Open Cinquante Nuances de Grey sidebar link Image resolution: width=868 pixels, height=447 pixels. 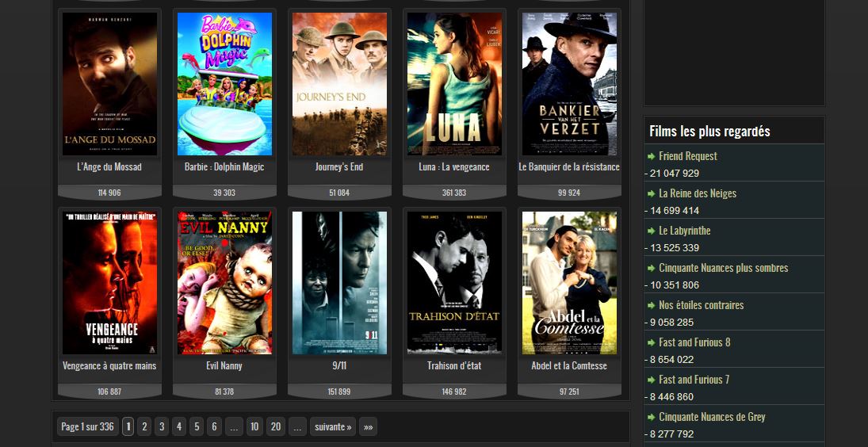tap(712, 417)
